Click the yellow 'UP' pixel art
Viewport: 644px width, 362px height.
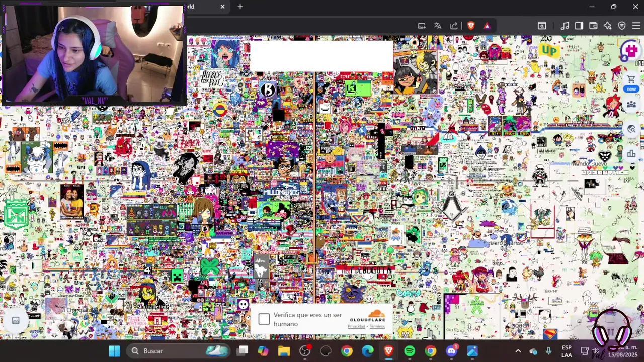pyautogui.click(x=549, y=50)
